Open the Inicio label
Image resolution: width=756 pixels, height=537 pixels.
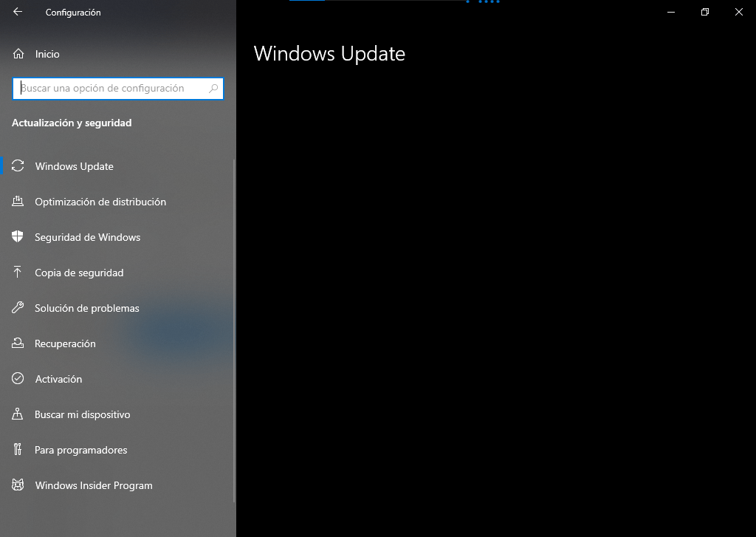coord(47,54)
